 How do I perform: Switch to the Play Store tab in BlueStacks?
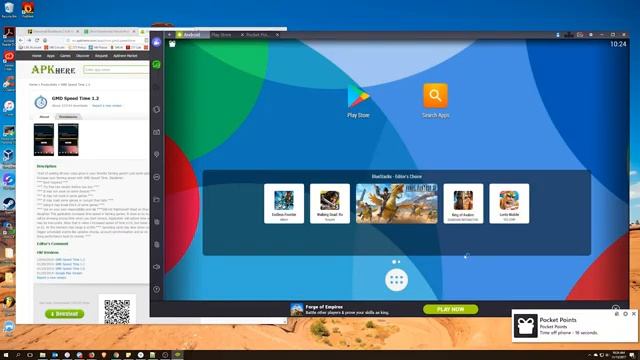click(221, 35)
